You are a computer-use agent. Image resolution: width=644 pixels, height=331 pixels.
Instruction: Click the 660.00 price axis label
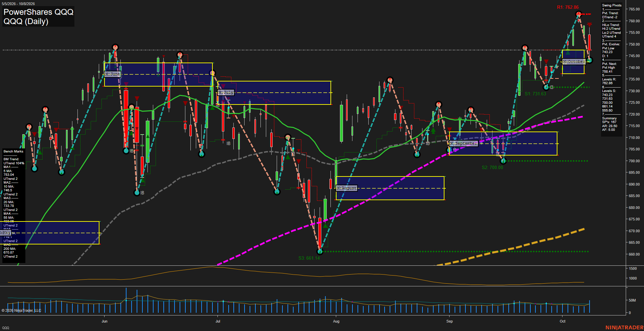(634, 254)
